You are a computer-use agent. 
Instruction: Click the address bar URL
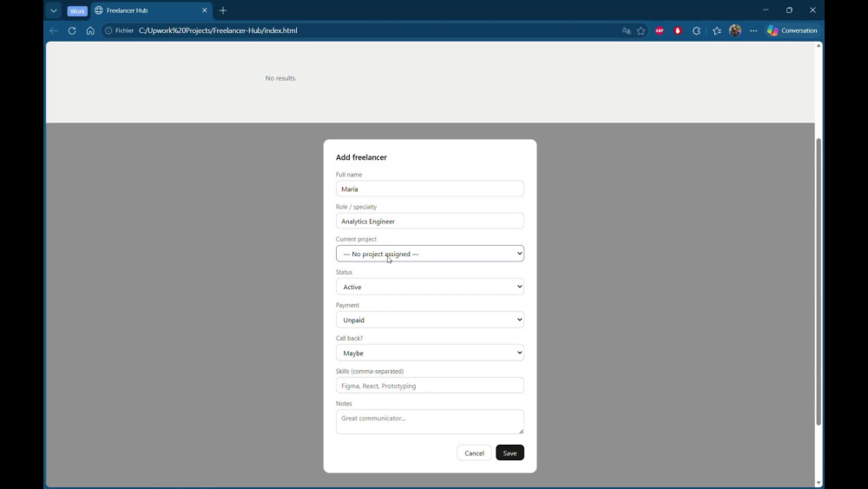[x=218, y=30]
